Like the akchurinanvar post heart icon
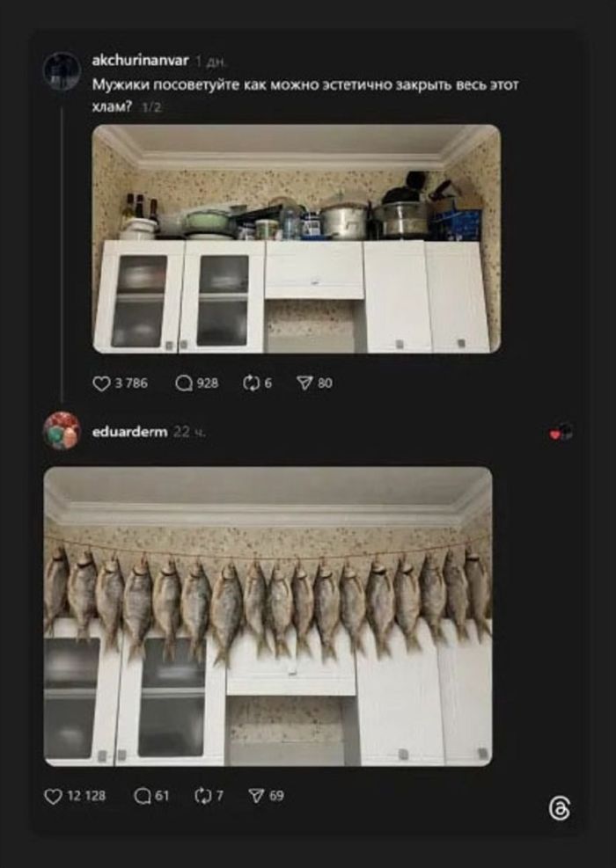Image resolution: width=616 pixels, height=868 pixels. (x=101, y=383)
